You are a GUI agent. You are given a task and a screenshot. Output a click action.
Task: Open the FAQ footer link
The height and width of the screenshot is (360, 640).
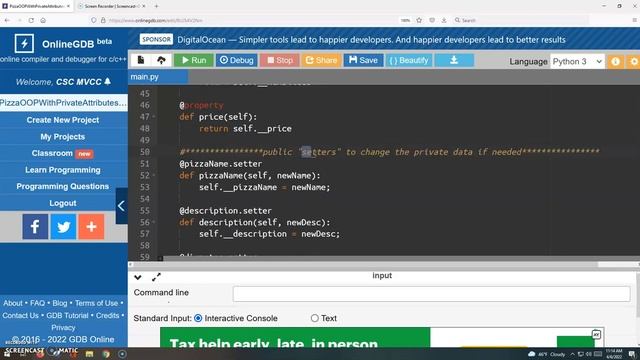37,303
